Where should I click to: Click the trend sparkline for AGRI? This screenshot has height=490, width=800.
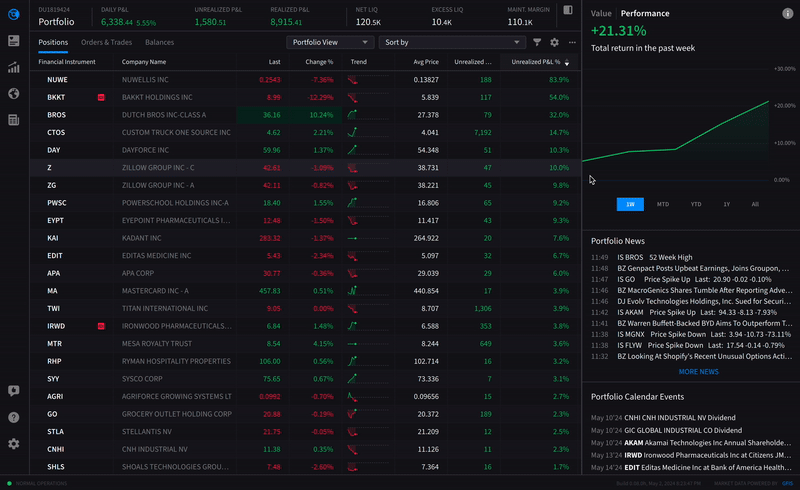click(353, 397)
